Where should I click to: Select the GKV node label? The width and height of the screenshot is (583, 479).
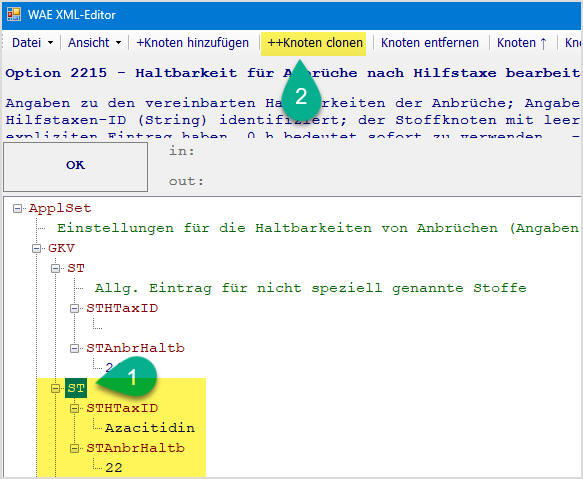click(x=61, y=248)
